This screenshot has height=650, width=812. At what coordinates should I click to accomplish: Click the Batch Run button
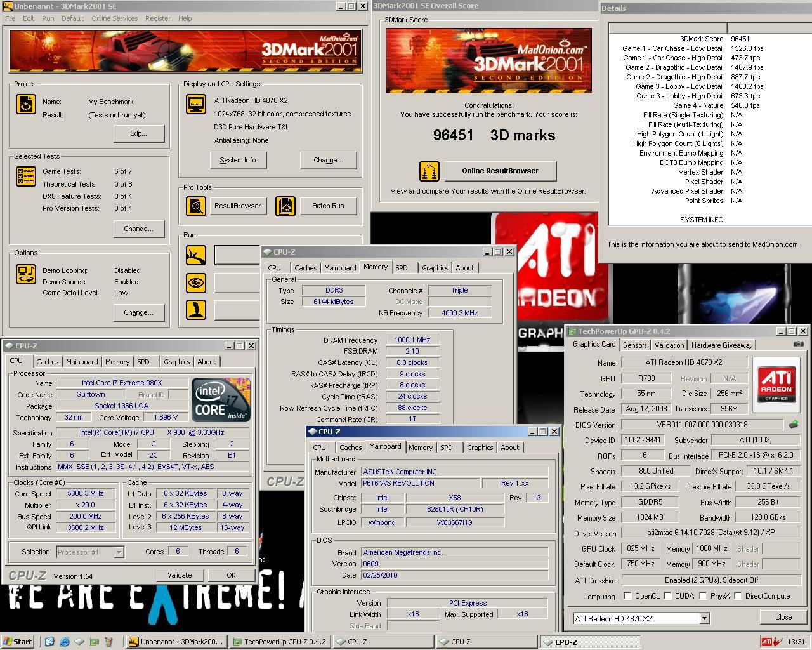[x=328, y=206]
